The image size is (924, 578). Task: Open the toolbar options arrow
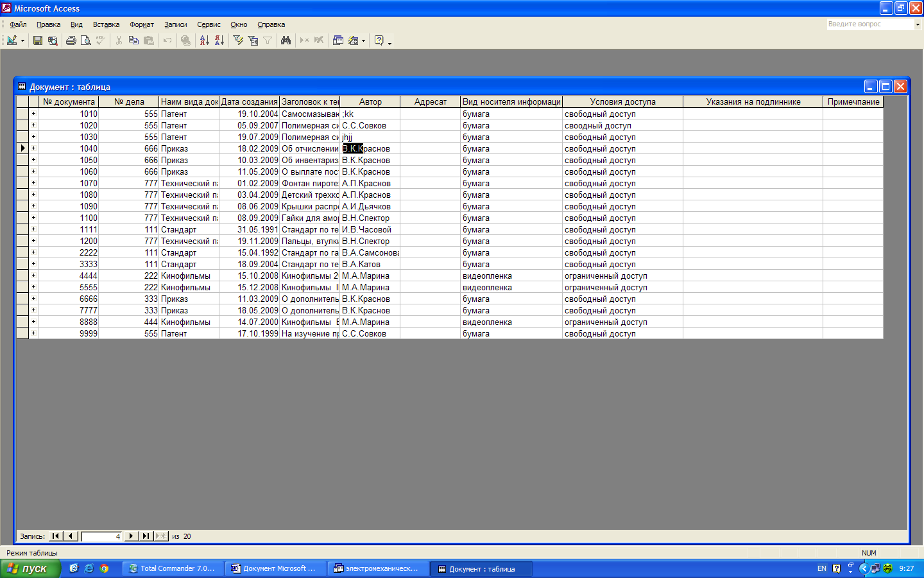[x=389, y=42]
